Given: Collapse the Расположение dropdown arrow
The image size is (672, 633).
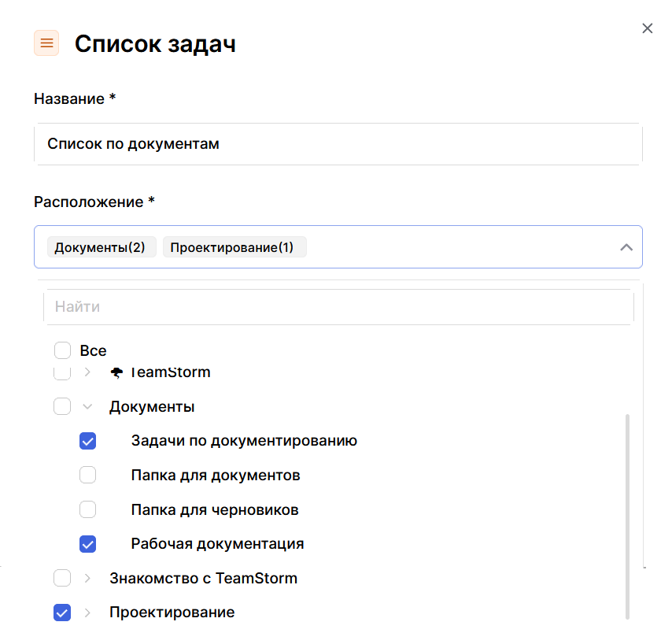Looking at the screenshot, I should click(x=626, y=247).
